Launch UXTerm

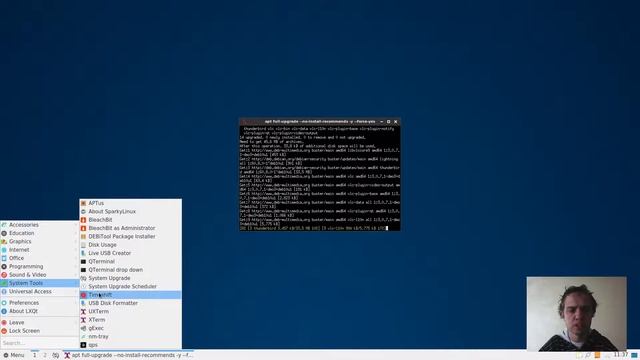131,311
